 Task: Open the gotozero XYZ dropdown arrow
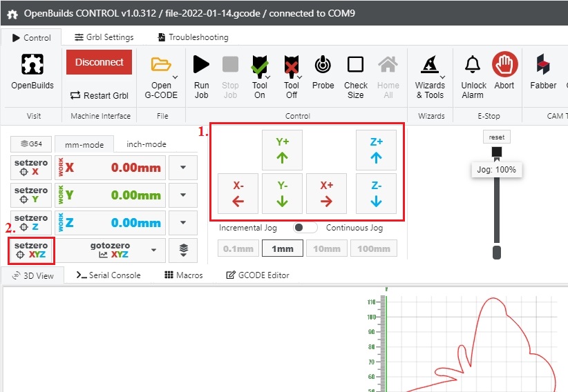click(153, 250)
